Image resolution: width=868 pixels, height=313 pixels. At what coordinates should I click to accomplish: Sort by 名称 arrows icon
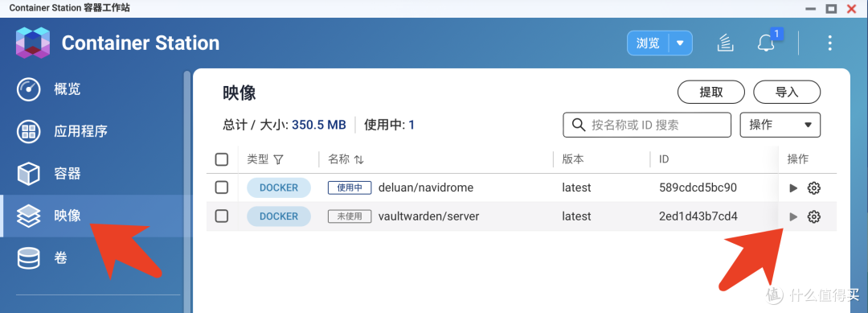359,159
